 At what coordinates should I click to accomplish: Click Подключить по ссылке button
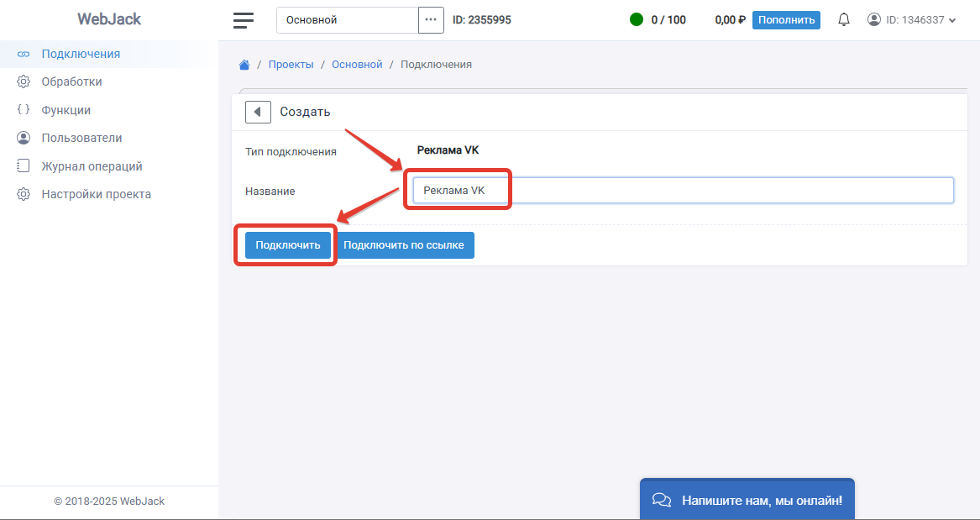pos(404,245)
